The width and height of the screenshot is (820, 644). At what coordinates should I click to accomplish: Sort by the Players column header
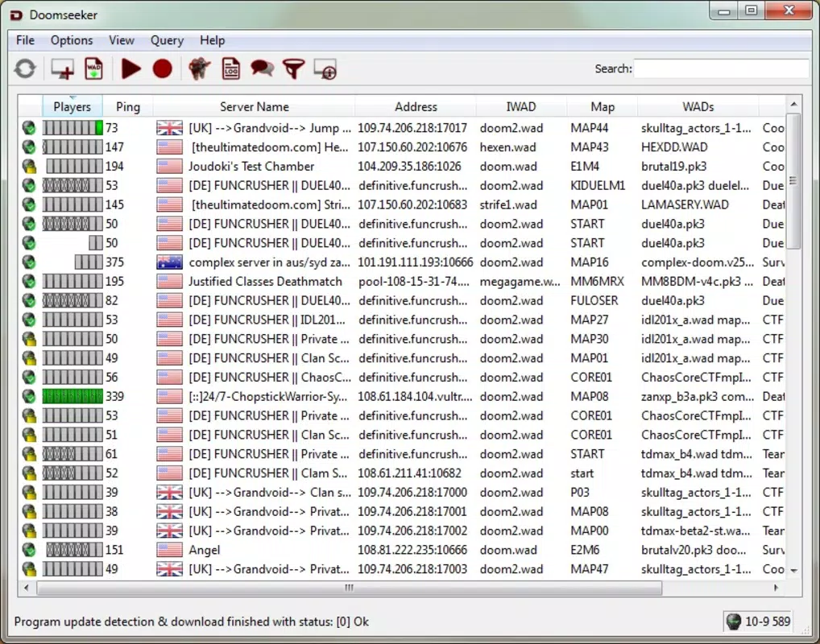pyautogui.click(x=72, y=106)
